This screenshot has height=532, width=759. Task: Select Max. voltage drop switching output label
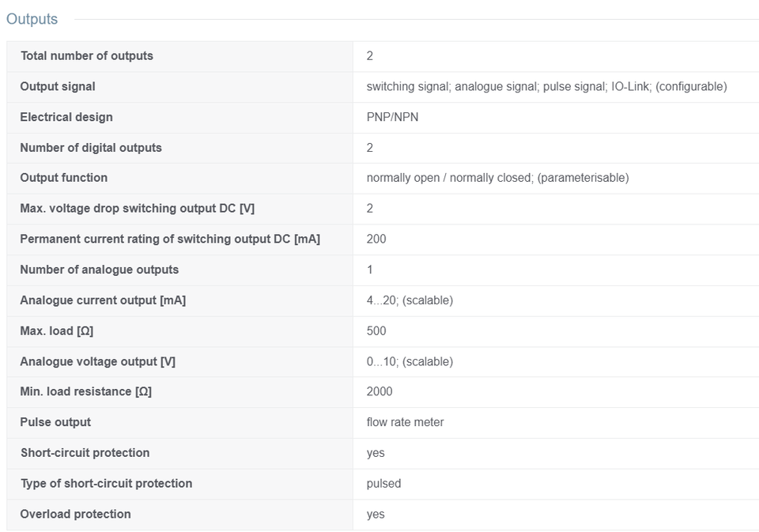pyautogui.click(x=138, y=208)
